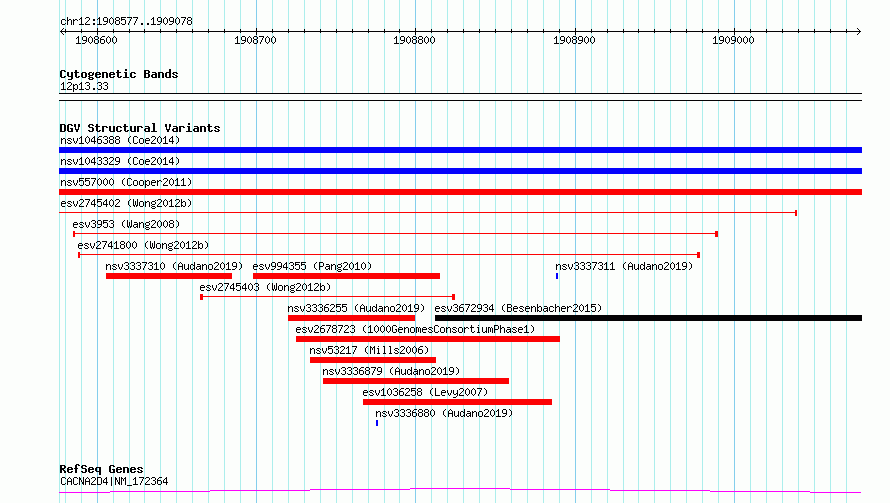890x503 pixels.
Task: Open the nsv3336880 (Audano2019) label
Action: (444, 413)
